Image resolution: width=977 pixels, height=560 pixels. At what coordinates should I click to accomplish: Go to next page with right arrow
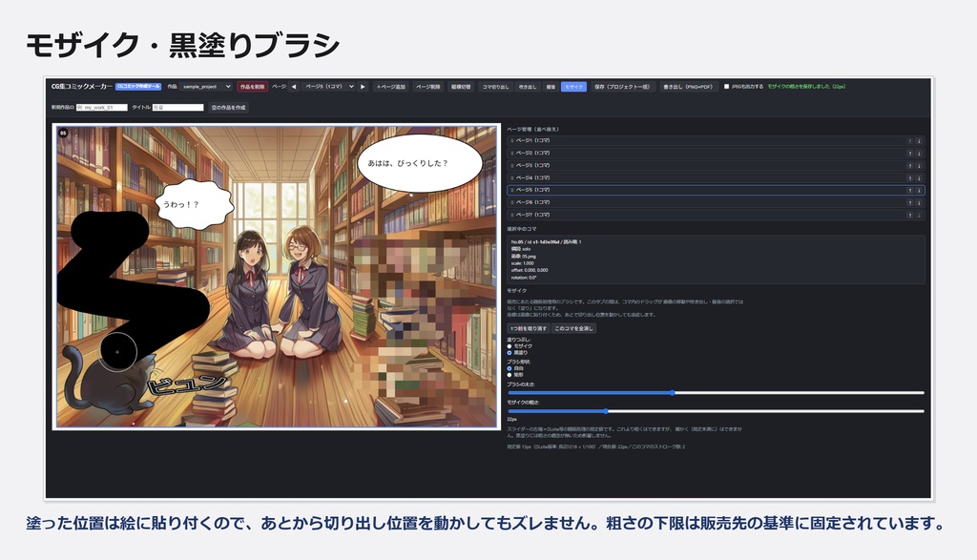363,87
